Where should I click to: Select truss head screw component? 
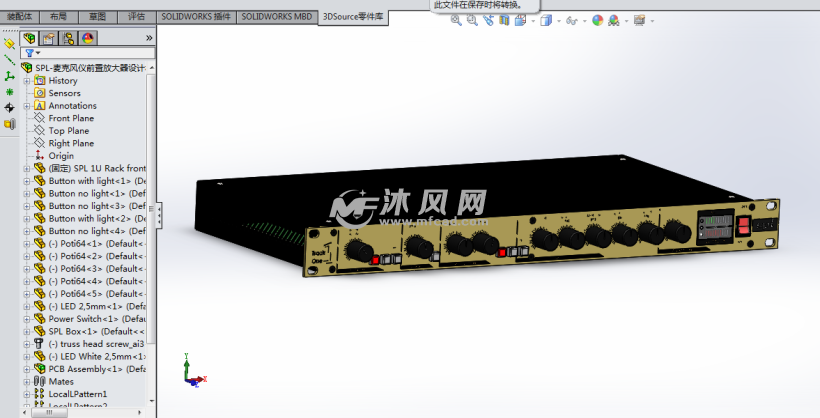pyautogui.click(x=89, y=344)
